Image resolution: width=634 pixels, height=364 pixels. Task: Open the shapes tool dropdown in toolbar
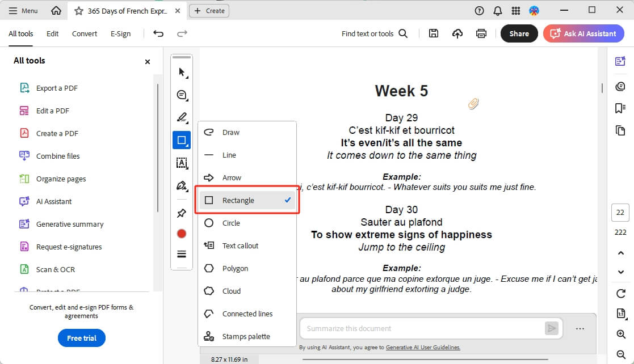pyautogui.click(x=182, y=140)
